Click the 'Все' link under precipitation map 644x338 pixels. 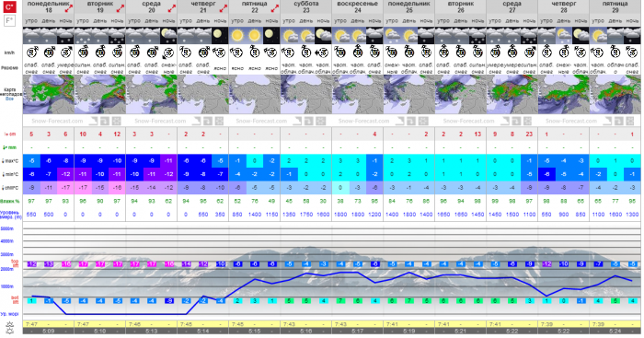click(9, 99)
